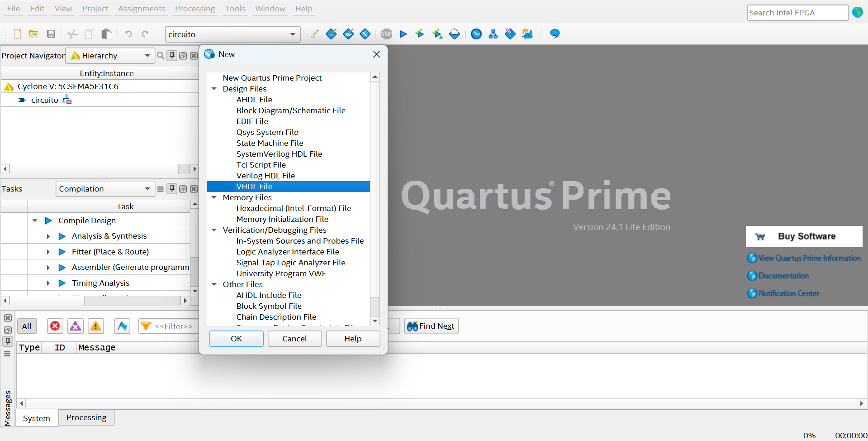Click the Stop Processing icon in toolbar

tap(386, 34)
